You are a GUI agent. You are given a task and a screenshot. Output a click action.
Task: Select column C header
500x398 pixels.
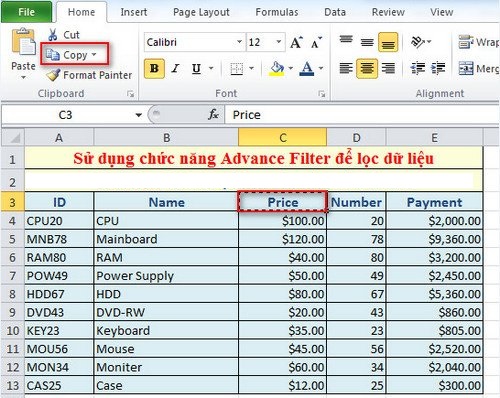tap(283, 137)
